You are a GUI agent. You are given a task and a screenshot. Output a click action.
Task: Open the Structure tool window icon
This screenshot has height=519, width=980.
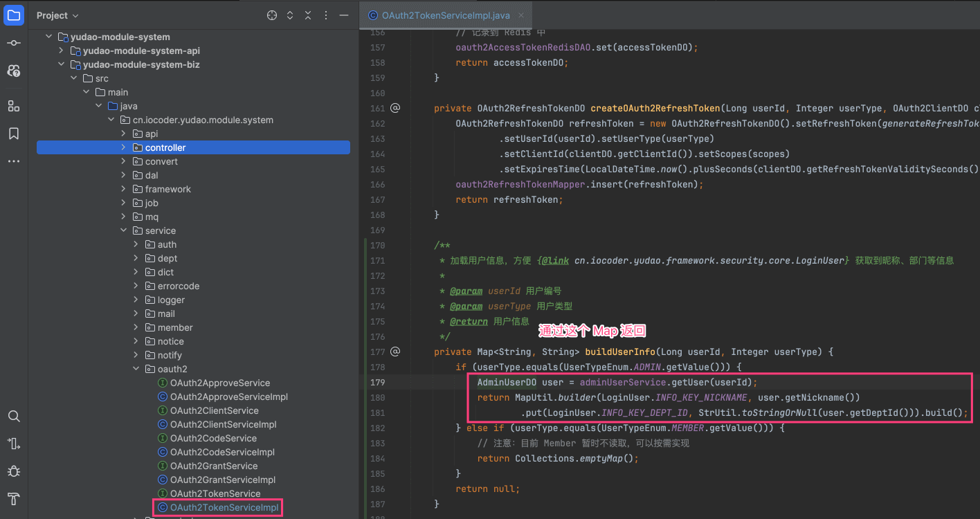click(x=15, y=105)
